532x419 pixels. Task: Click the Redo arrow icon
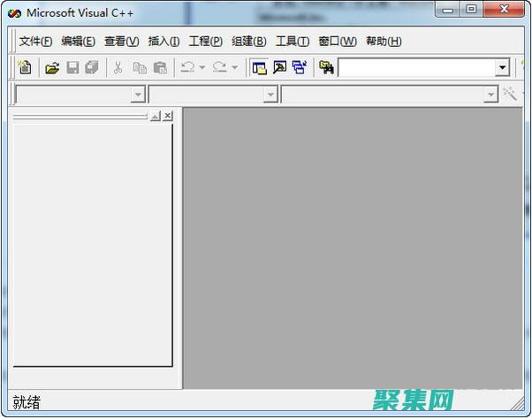pyautogui.click(x=219, y=67)
